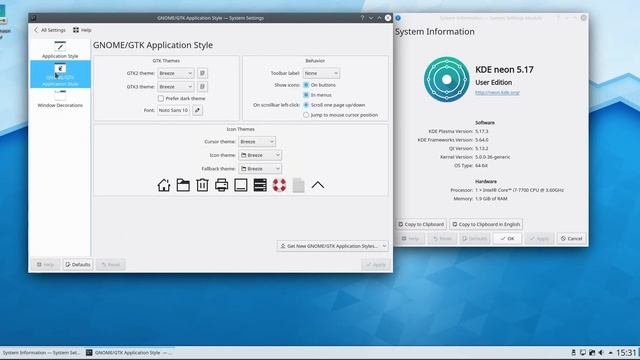Click the question mark in GTK Style title bar
Viewport: 640px width, 360px height.
point(362,18)
